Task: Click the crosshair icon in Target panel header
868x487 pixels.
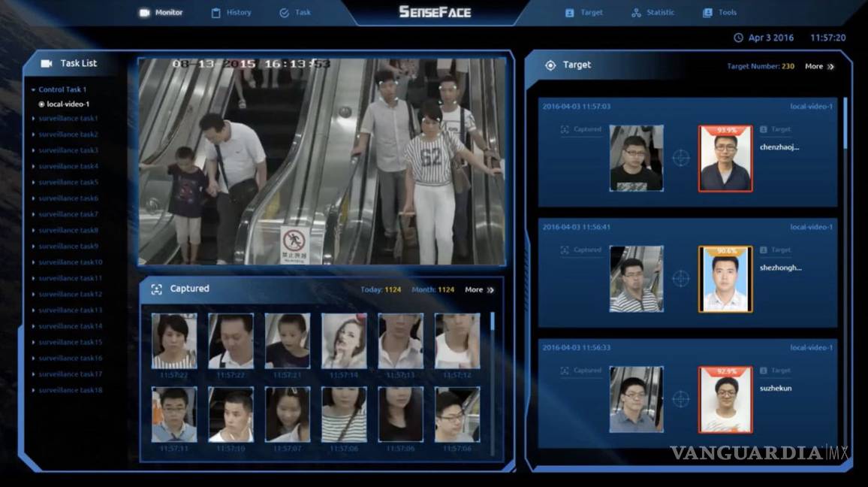Action: [550, 65]
